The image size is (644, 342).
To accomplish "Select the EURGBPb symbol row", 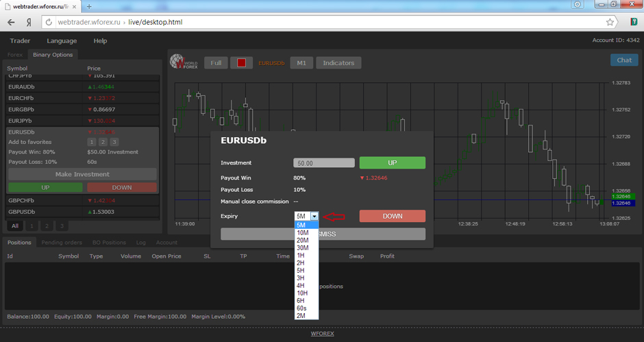I will (82, 110).
